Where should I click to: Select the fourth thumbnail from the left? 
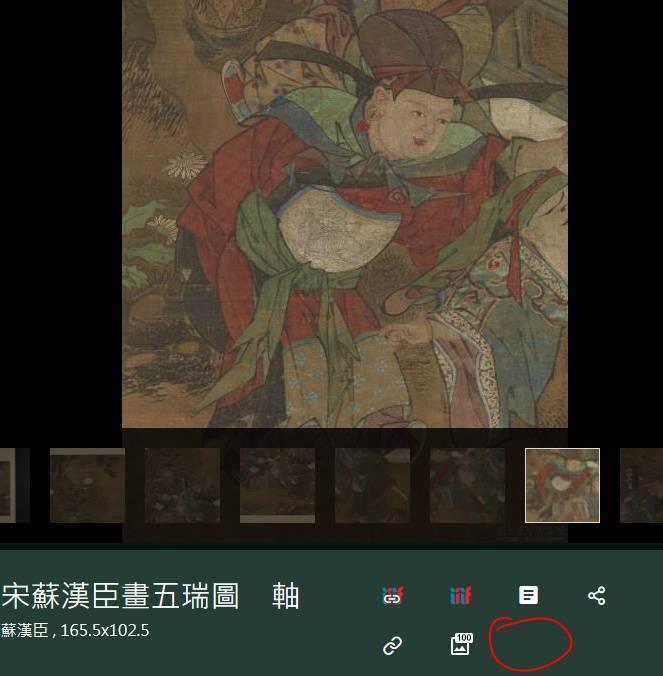(277, 485)
